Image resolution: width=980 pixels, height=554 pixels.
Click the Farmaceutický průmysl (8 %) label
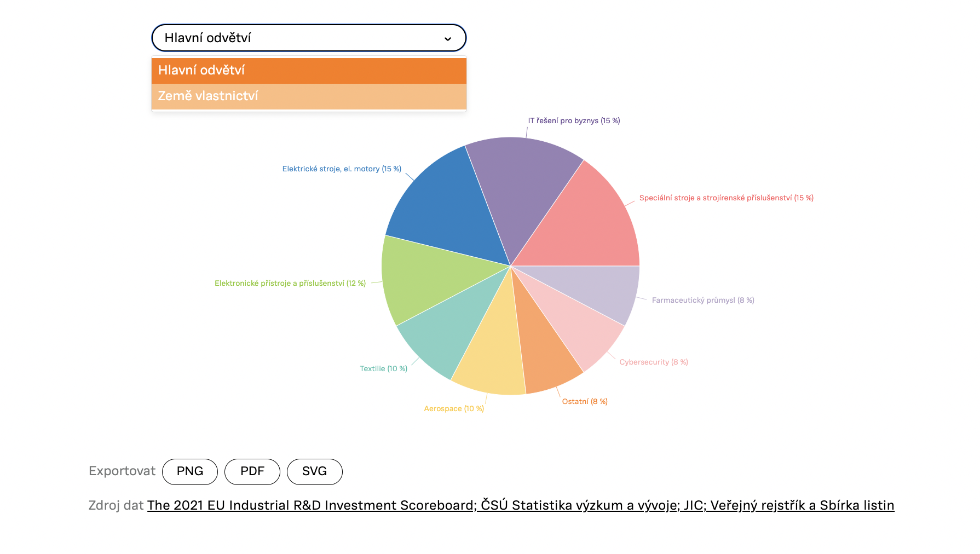point(703,301)
